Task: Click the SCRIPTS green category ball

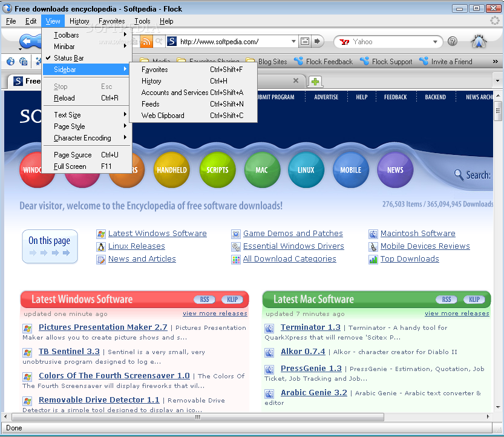Action: 217,170
